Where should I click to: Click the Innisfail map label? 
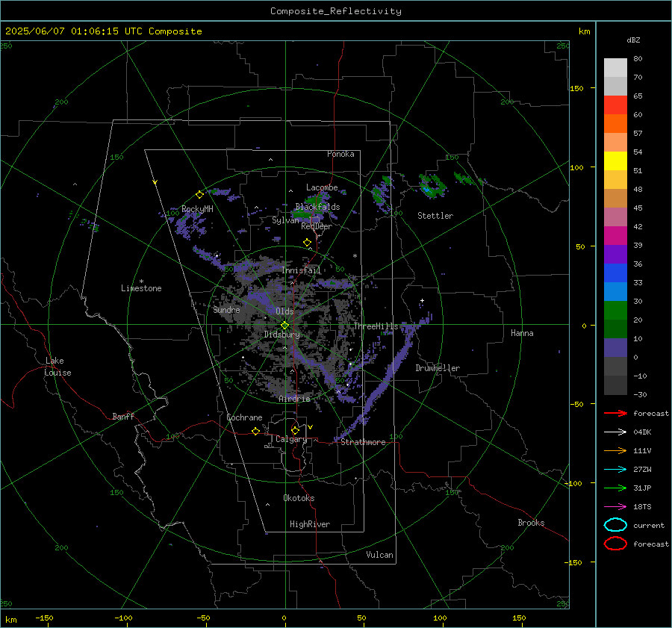point(301,270)
